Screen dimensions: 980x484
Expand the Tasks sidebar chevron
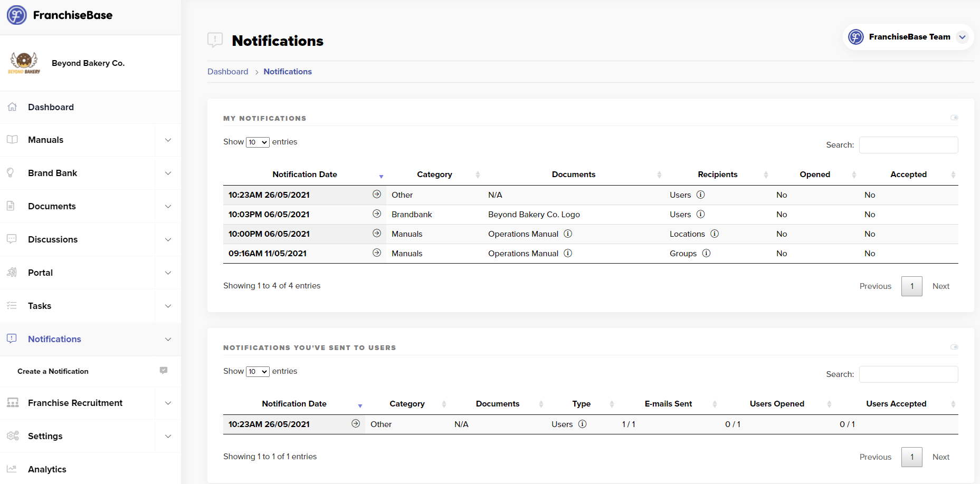pos(168,306)
